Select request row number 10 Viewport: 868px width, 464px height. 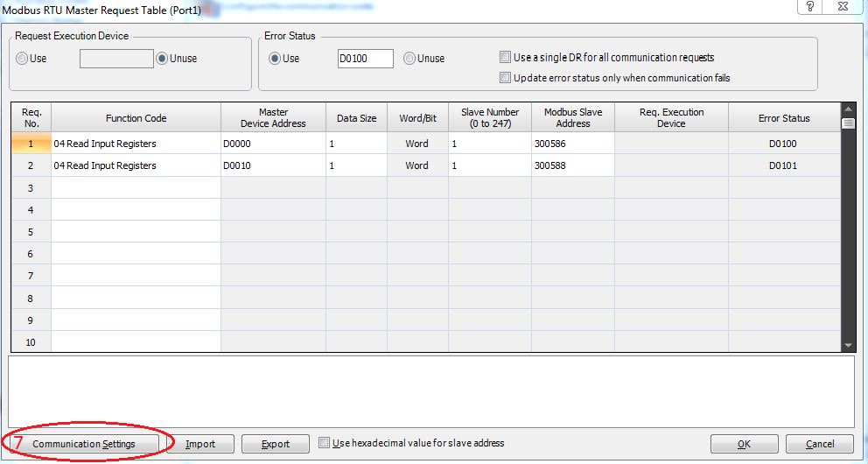31,342
